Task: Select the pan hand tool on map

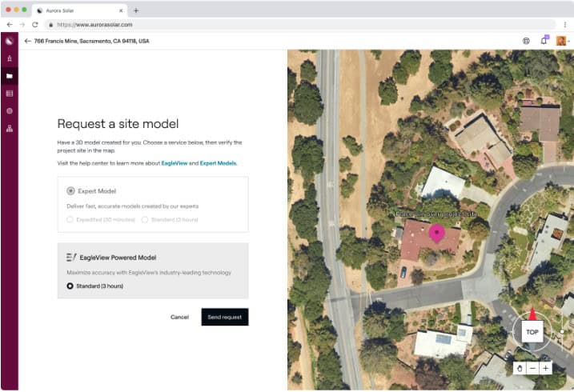Action: tap(520, 368)
